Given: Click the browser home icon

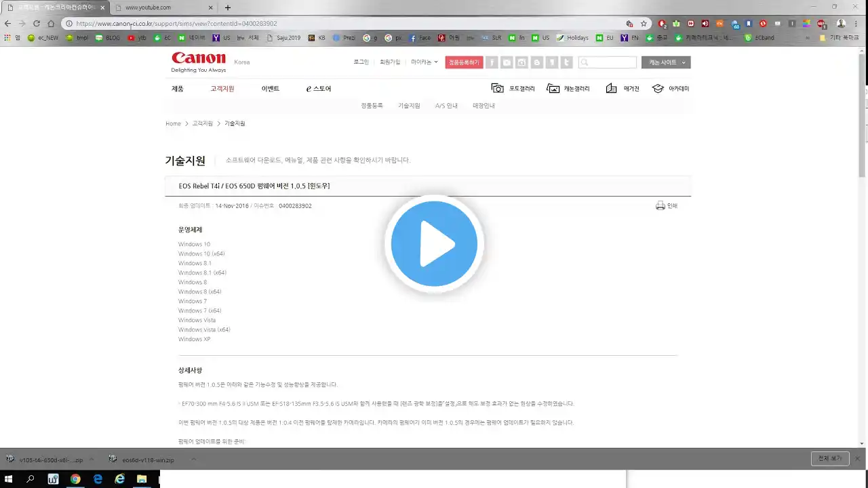Looking at the screenshot, I should pos(51,23).
